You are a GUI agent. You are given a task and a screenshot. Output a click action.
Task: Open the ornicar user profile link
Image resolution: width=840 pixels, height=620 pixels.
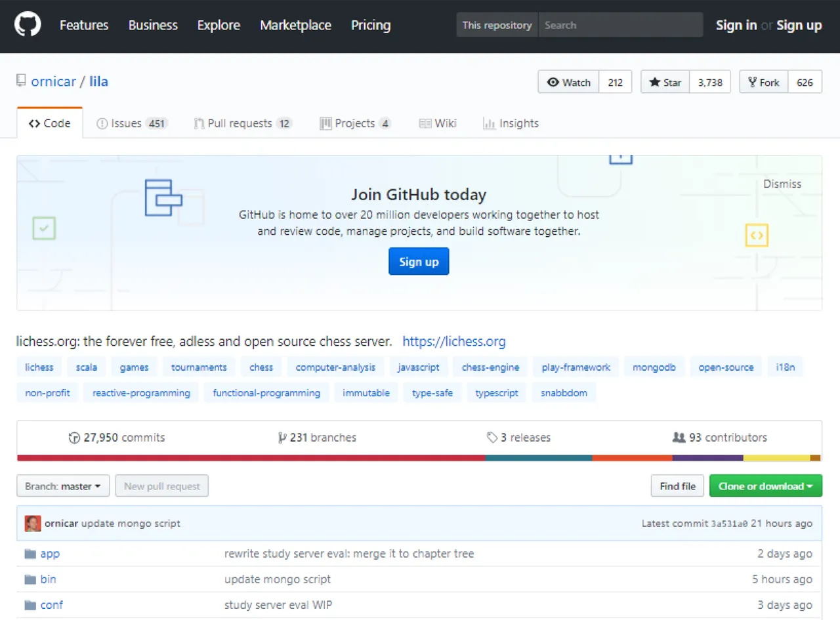[54, 81]
